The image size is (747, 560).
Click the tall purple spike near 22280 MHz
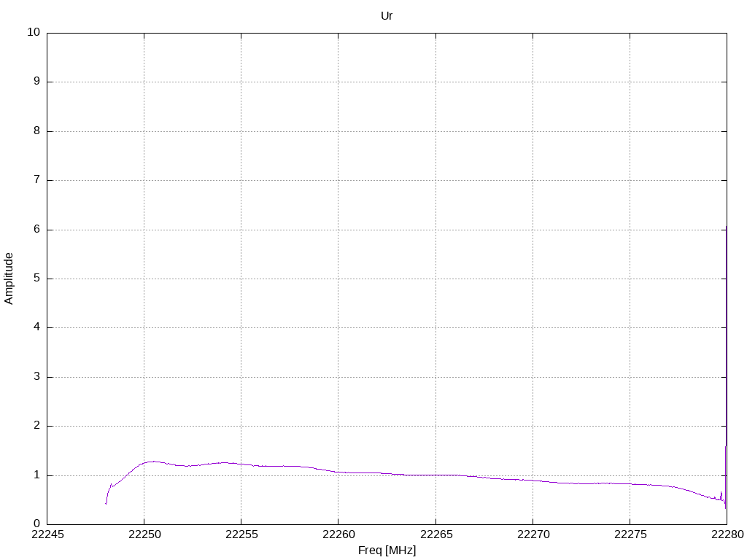[726, 367]
